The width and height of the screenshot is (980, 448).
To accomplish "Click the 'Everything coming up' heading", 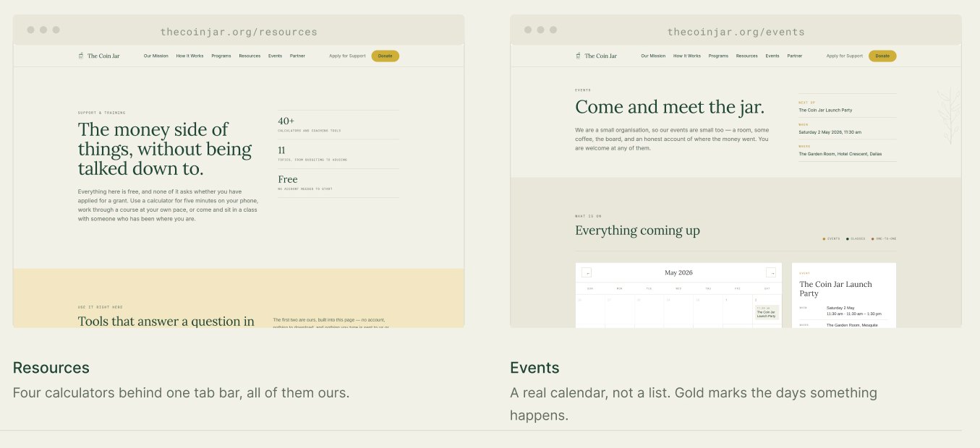I will click(x=637, y=231).
